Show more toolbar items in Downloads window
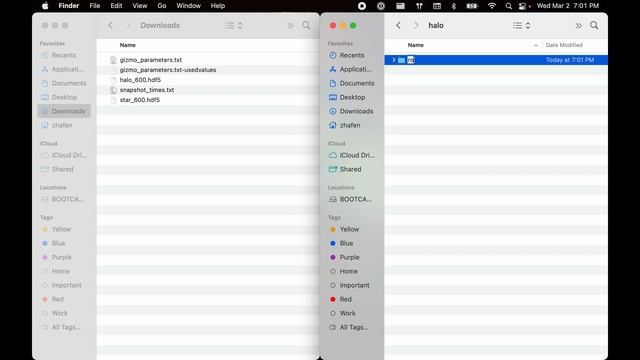The image size is (640, 360). 291,25
